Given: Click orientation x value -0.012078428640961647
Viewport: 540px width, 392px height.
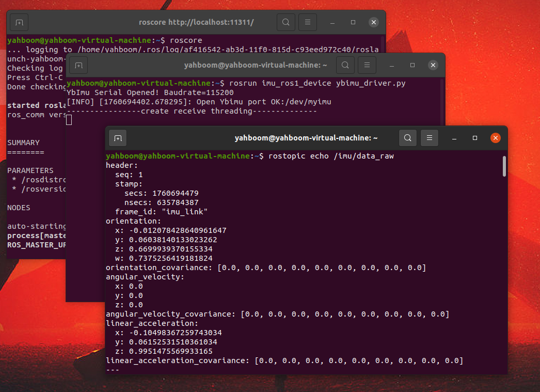Looking at the screenshot, I should click(x=178, y=230).
